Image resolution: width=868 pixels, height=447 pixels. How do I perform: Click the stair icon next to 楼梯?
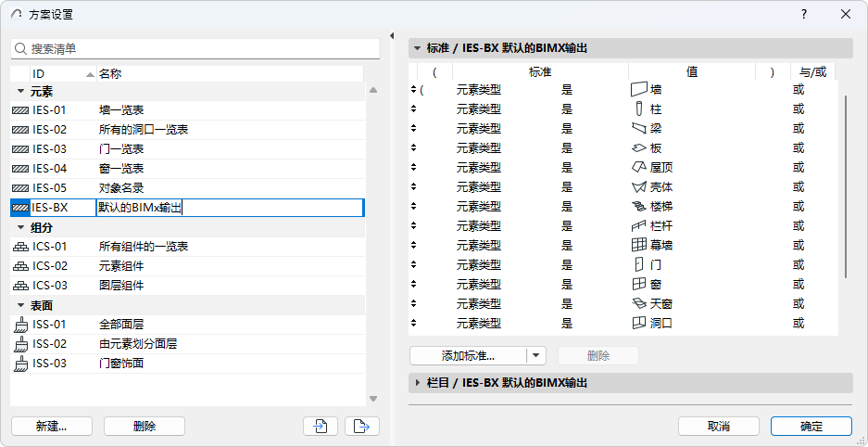tap(639, 207)
